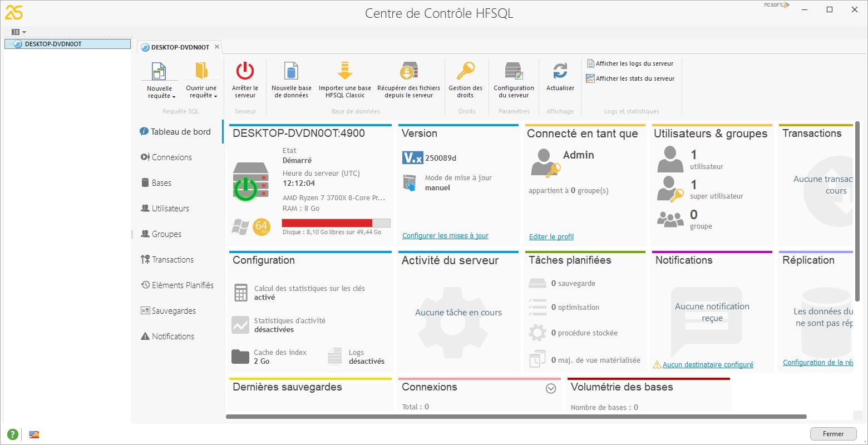Click the mode de mise à jour icon
This screenshot has width=868, height=445.
click(x=410, y=183)
